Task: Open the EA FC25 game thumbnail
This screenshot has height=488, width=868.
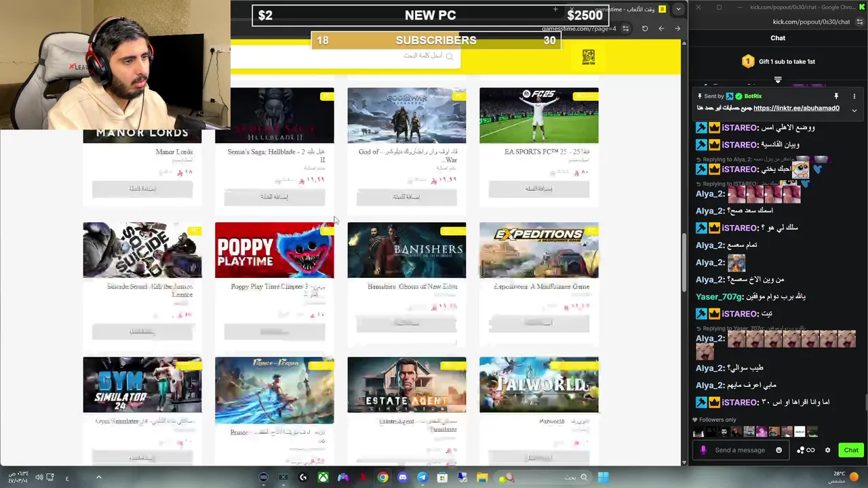Action: [539, 115]
